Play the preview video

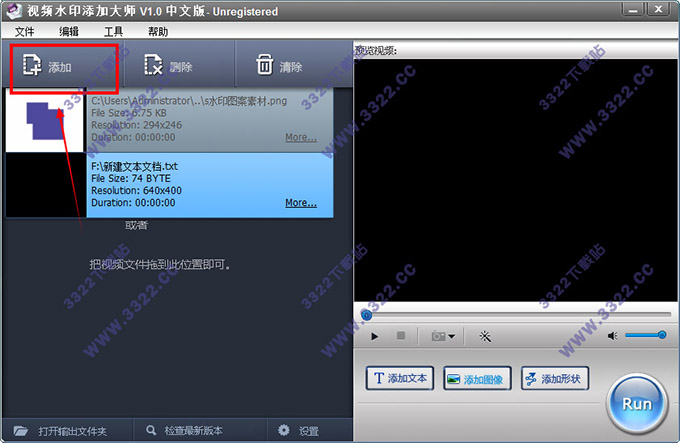(375, 336)
